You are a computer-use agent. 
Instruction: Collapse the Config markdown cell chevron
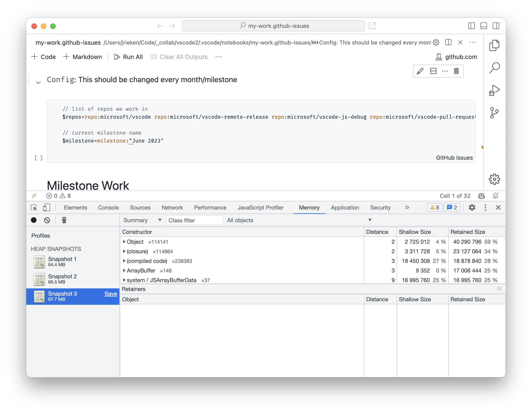pos(38,82)
